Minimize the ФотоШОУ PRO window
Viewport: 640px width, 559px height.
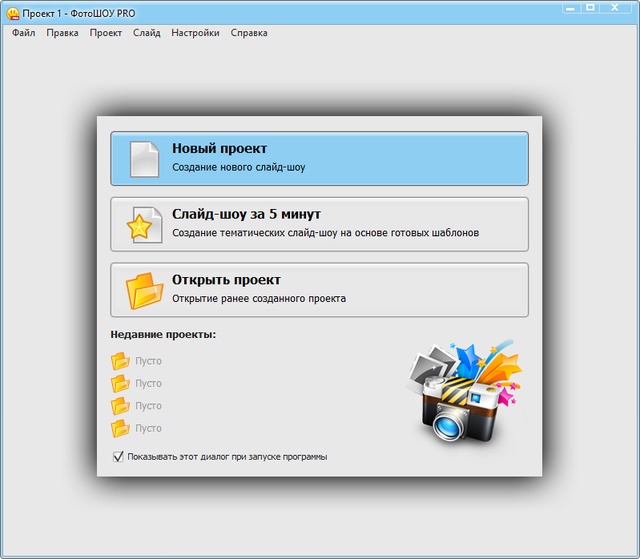(571, 8)
